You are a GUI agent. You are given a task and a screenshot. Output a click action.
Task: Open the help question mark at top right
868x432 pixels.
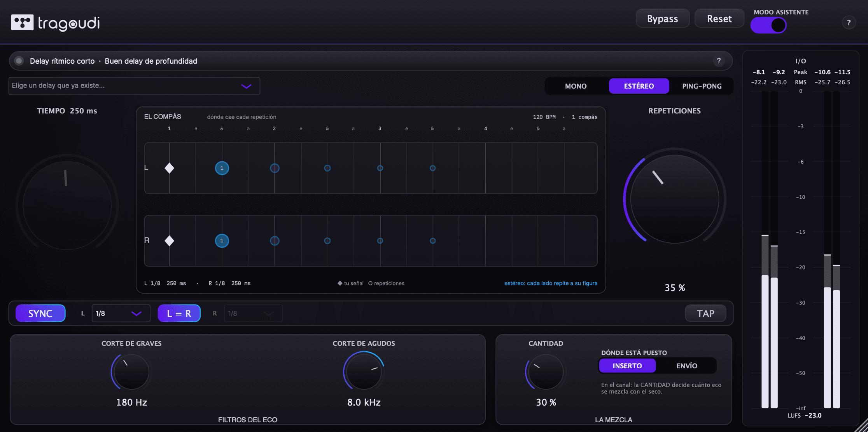tap(849, 23)
